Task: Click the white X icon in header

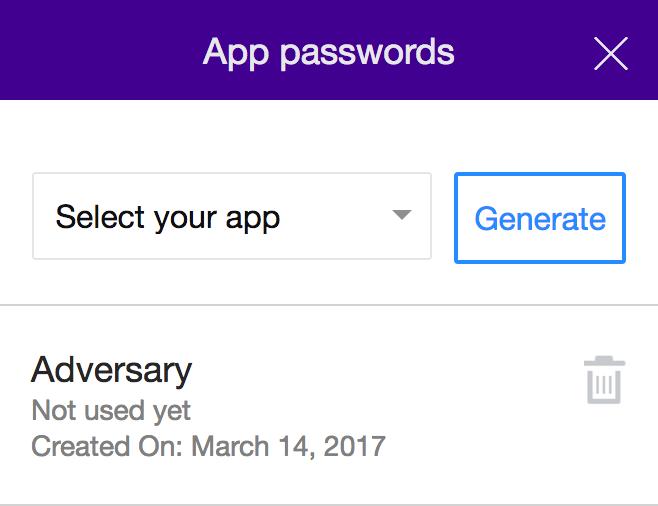Action: tap(610, 53)
